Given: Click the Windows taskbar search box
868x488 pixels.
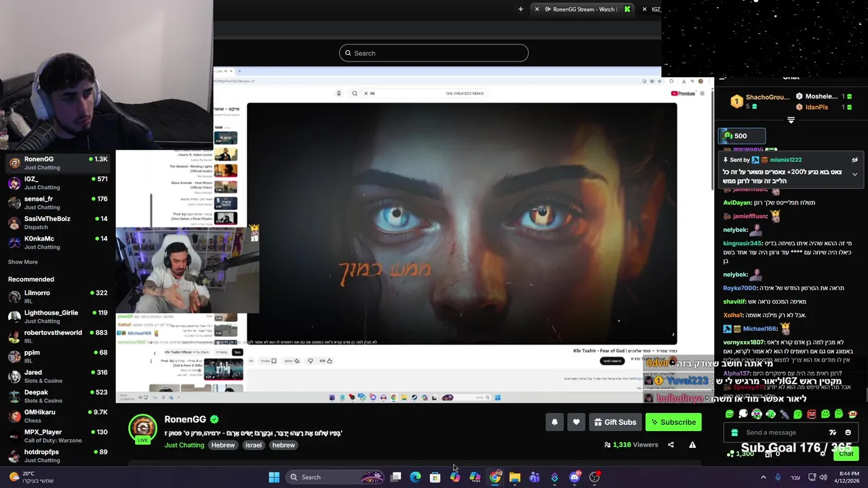Looking at the screenshot, I should click(335, 477).
